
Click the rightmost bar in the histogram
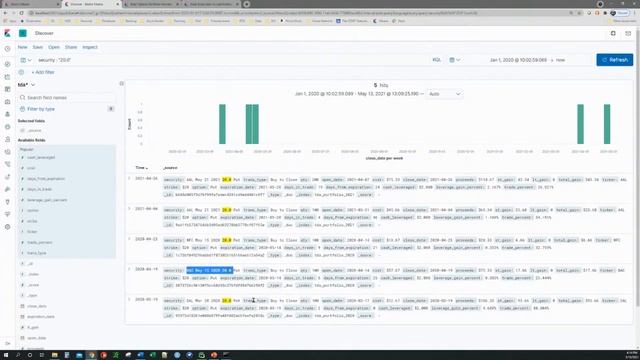click(607, 124)
